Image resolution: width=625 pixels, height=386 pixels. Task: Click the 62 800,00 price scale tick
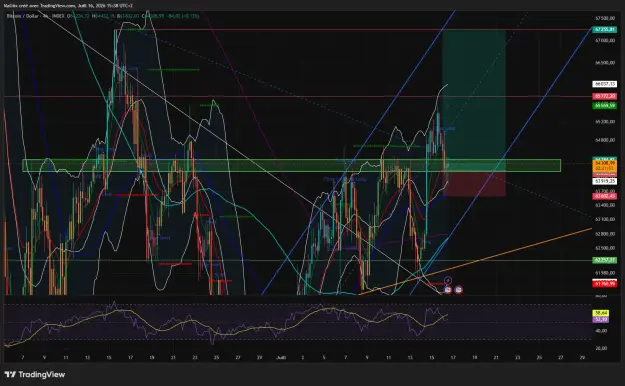coord(604,234)
